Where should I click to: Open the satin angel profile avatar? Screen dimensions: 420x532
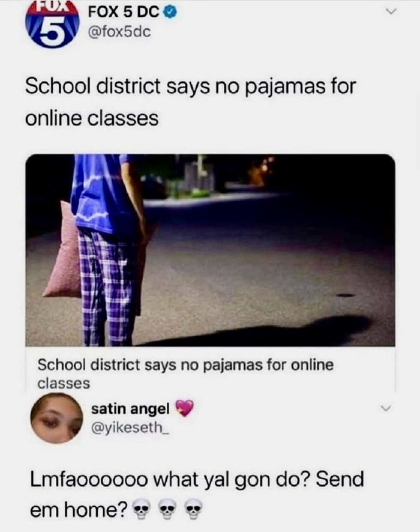click(x=56, y=418)
